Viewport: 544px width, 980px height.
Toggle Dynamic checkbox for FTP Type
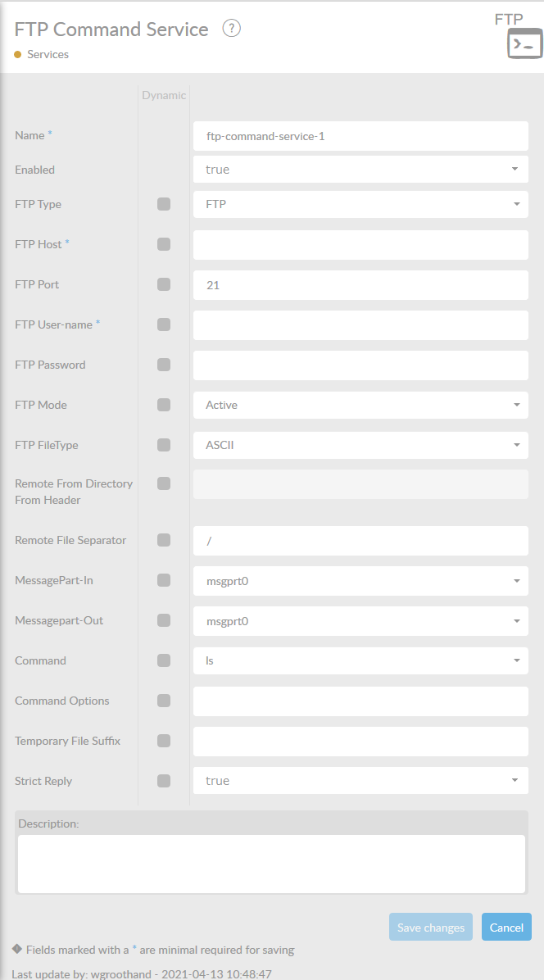[x=164, y=204]
